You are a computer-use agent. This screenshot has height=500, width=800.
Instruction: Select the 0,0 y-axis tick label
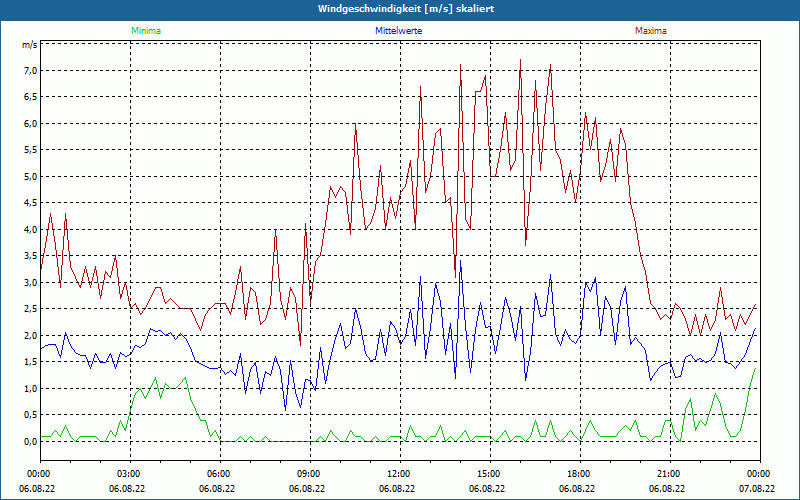[29, 441]
